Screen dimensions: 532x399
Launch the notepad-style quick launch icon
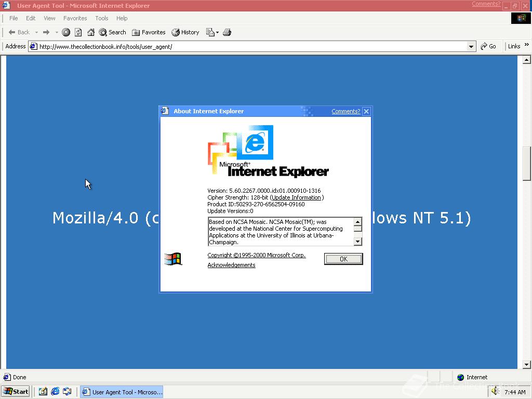point(43,392)
